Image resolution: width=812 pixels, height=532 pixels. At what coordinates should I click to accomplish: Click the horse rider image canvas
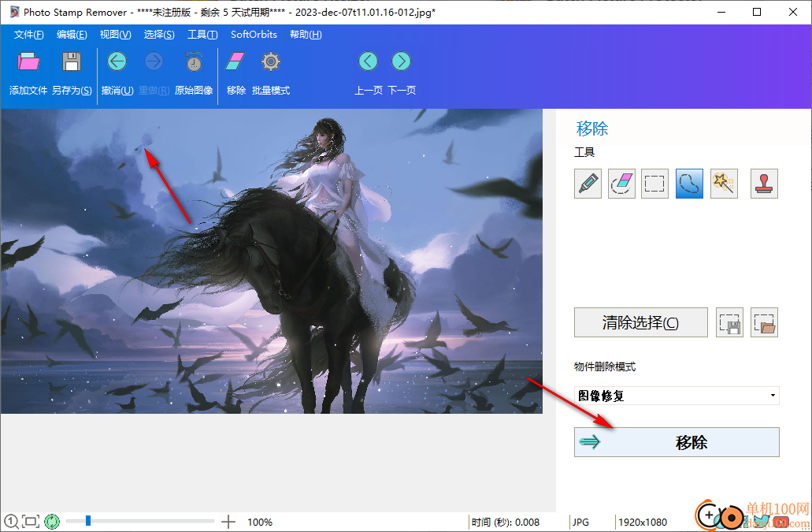(272, 261)
